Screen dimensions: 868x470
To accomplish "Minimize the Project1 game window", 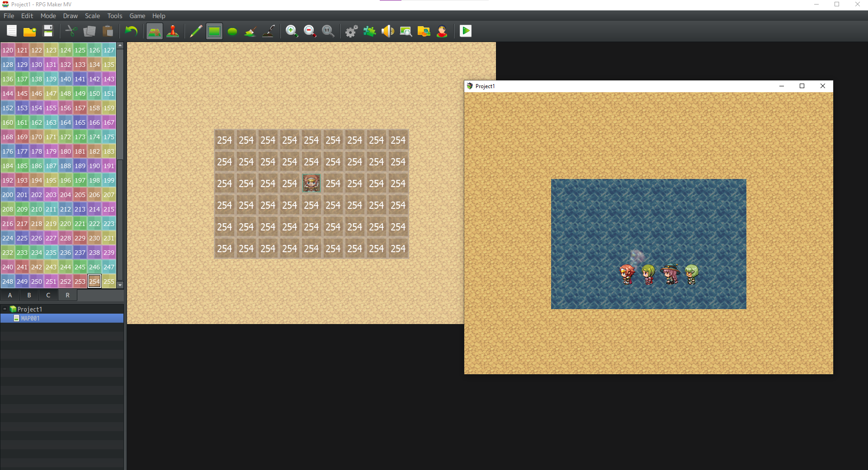I will coord(782,86).
